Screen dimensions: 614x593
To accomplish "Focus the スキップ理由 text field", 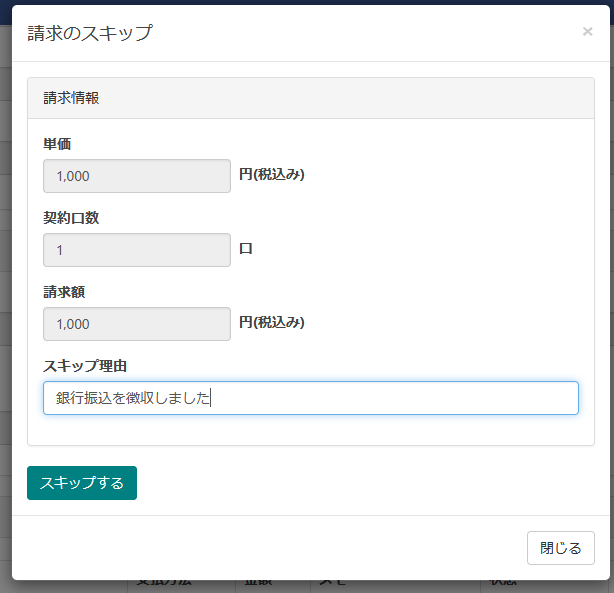I will click(310, 398).
